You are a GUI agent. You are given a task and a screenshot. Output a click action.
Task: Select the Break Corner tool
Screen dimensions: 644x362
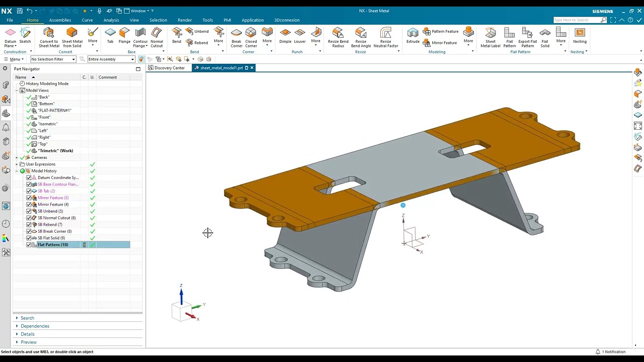[236, 38]
